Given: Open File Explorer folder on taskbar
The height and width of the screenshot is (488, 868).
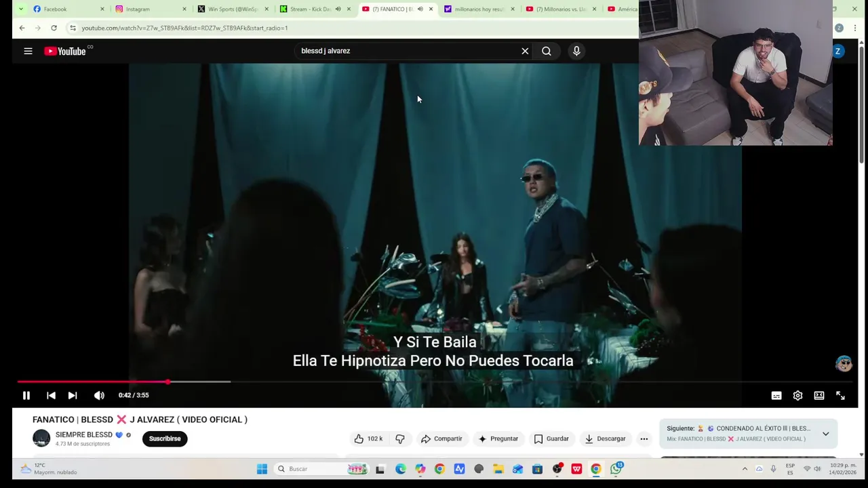Looking at the screenshot, I should 498,469.
